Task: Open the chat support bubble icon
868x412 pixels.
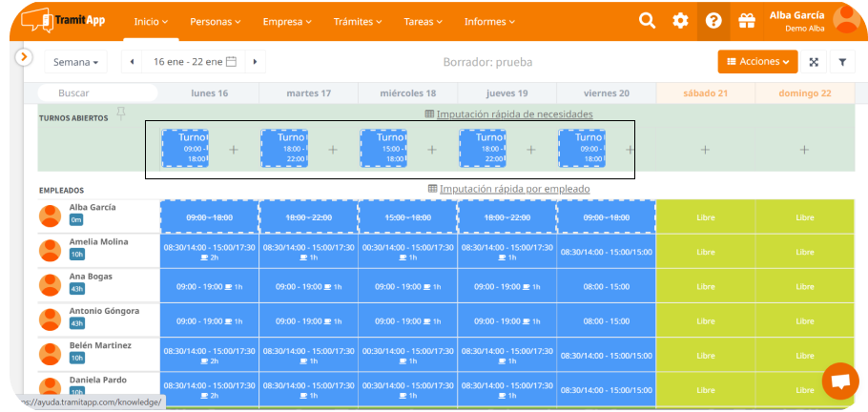Action: [840, 381]
